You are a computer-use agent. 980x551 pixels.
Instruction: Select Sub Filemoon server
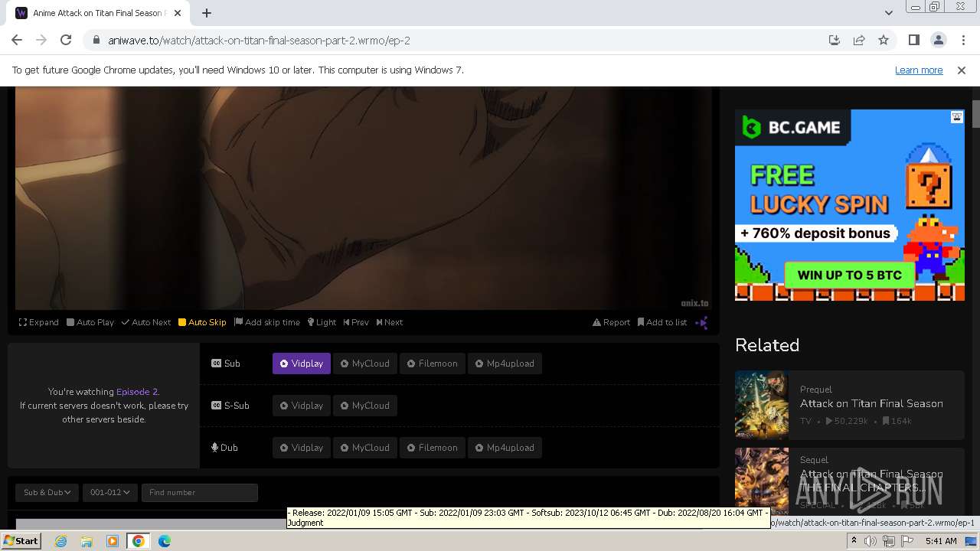tap(432, 364)
